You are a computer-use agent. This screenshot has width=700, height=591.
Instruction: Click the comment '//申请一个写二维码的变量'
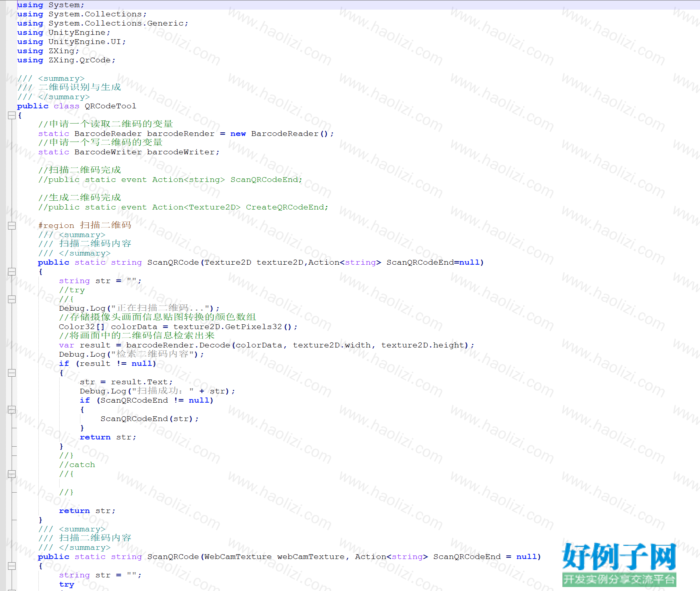click(x=100, y=142)
